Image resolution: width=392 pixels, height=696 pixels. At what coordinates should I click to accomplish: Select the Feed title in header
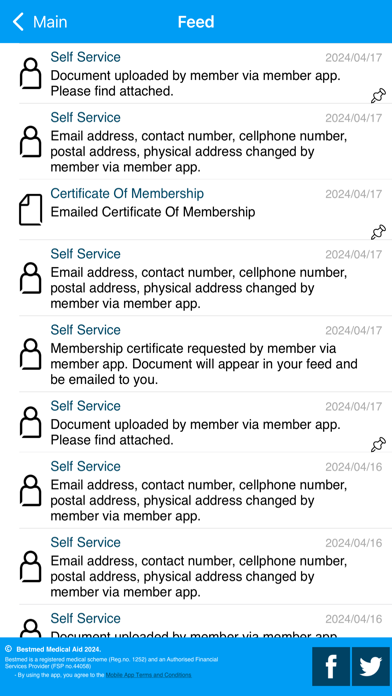pyautogui.click(x=196, y=22)
